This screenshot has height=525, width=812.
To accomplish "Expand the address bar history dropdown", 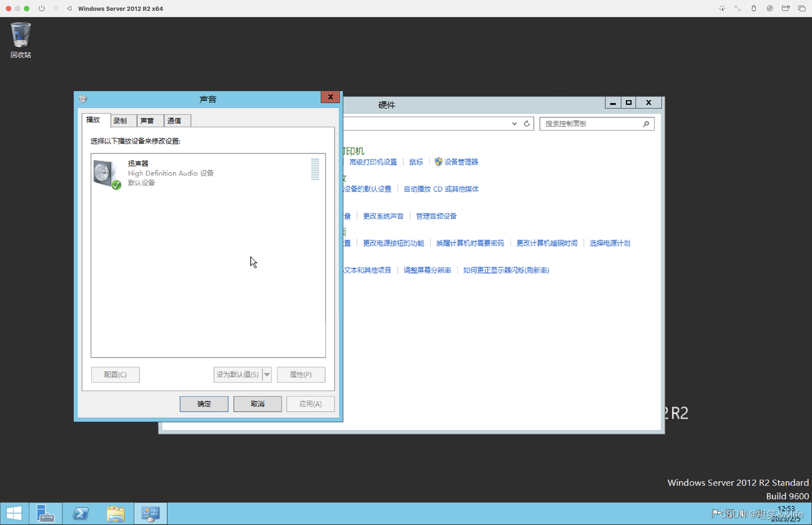I will 514,123.
